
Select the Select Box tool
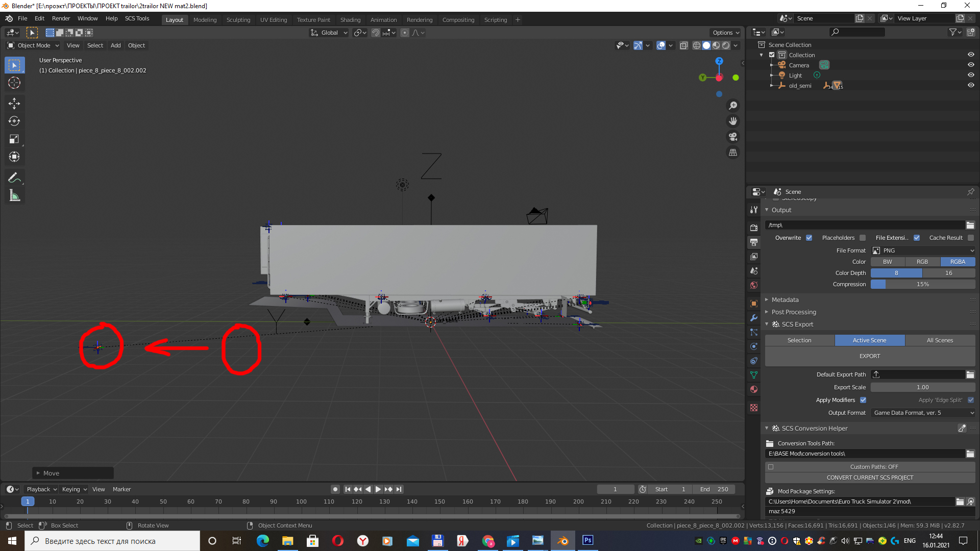click(14, 65)
